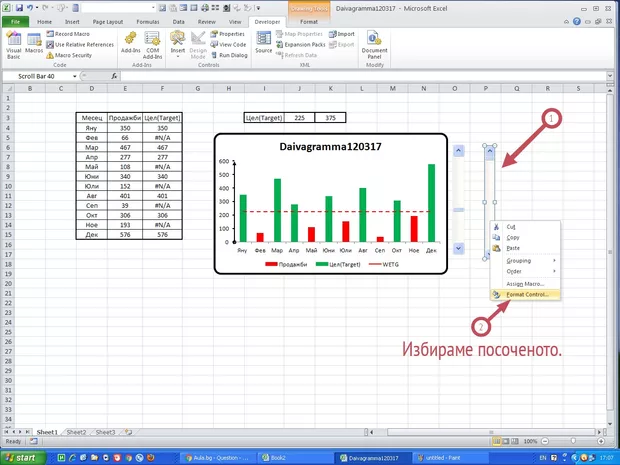
Task: Open the Document Panel
Action: [374, 45]
